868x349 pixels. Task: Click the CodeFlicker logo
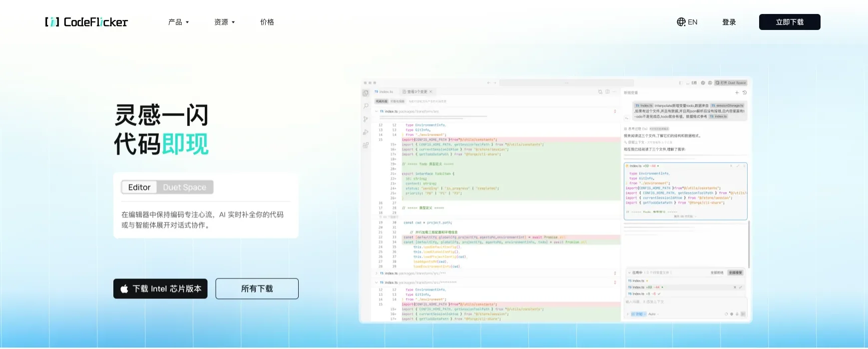pos(86,22)
